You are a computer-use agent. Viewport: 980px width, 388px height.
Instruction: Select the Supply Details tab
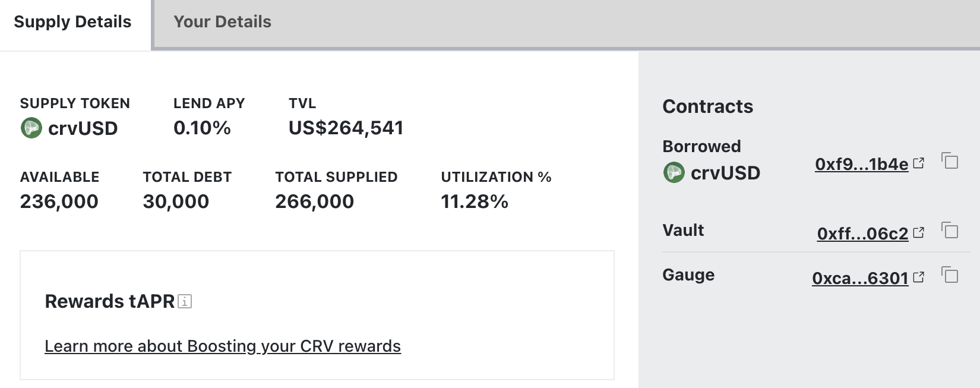click(72, 22)
